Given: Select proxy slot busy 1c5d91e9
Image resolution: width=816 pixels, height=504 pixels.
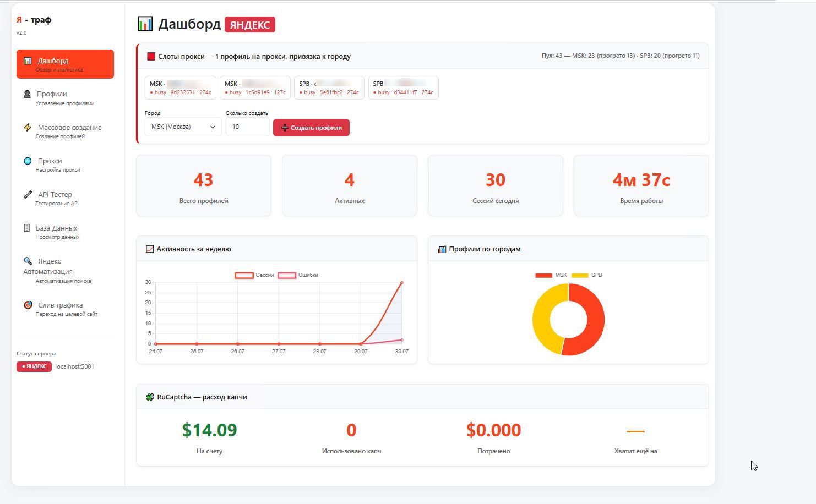Looking at the screenshot, I should 255,88.
